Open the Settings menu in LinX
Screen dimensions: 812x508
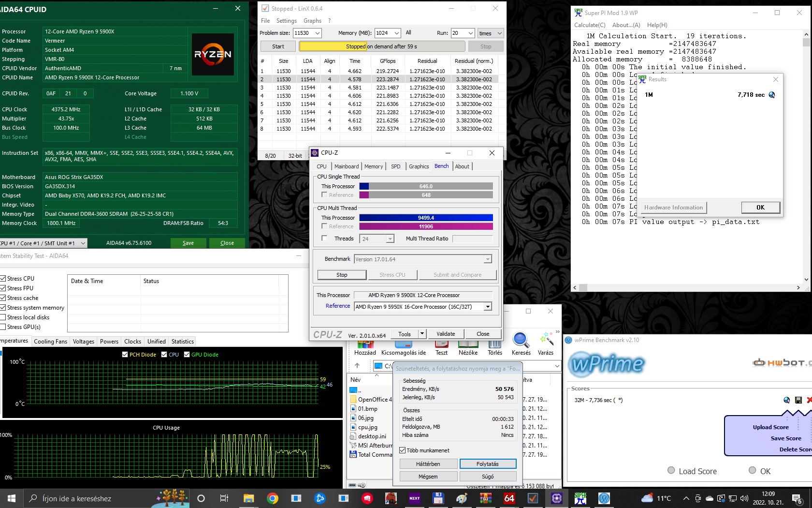(x=287, y=21)
